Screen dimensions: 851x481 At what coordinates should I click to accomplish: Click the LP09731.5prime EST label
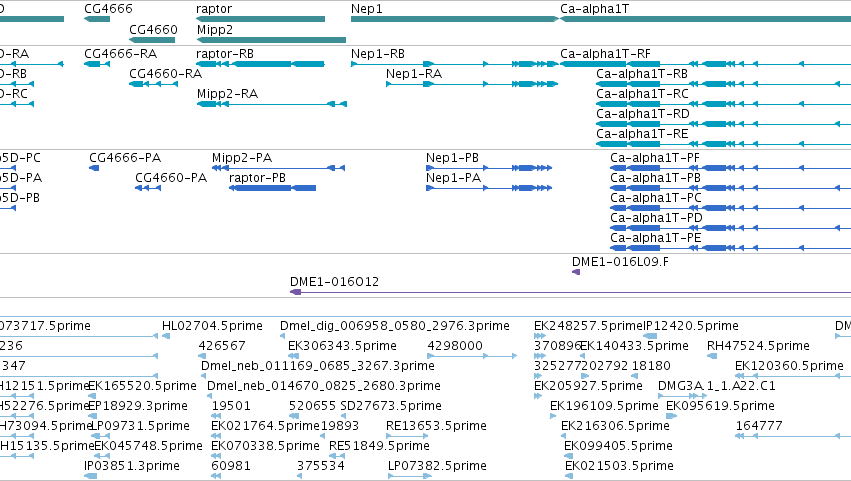point(140,427)
